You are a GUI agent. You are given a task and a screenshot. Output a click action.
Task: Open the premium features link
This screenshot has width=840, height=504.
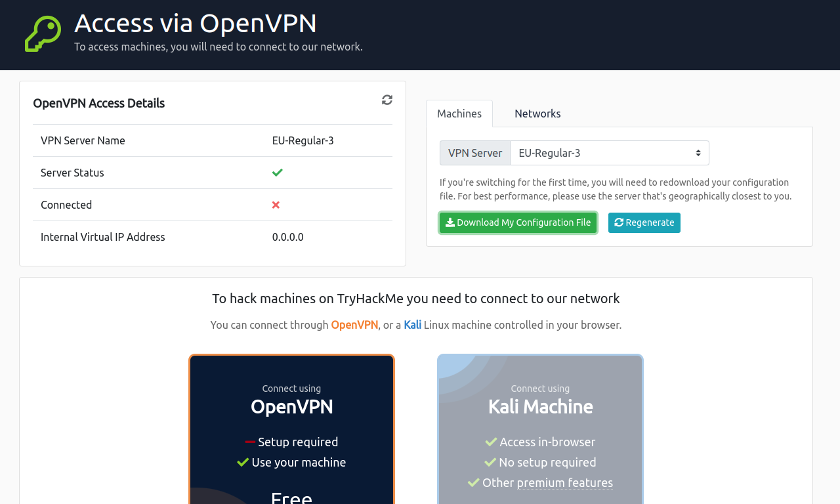pyautogui.click(x=565, y=483)
